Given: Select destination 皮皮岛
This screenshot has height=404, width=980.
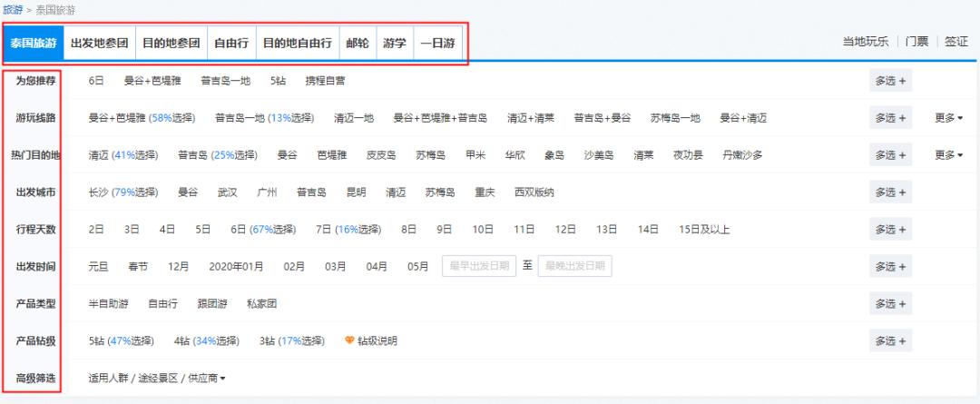Looking at the screenshot, I should pos(381,155).
